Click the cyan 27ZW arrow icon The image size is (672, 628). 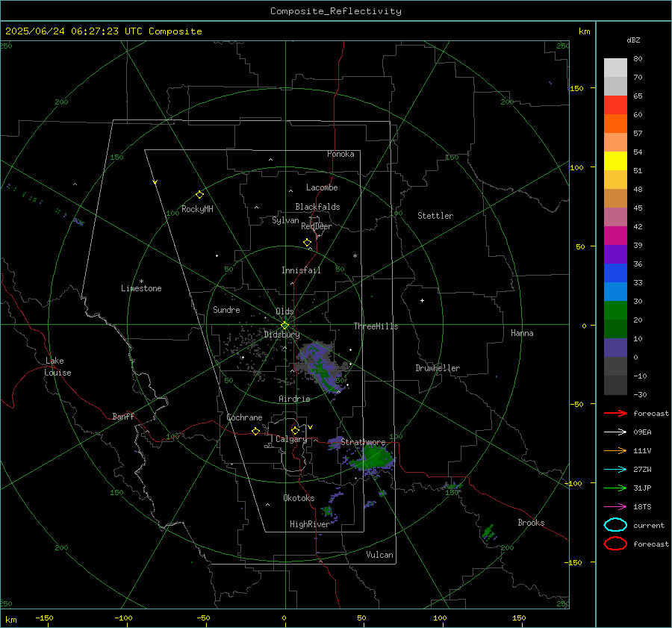click(x=615, y=470)
